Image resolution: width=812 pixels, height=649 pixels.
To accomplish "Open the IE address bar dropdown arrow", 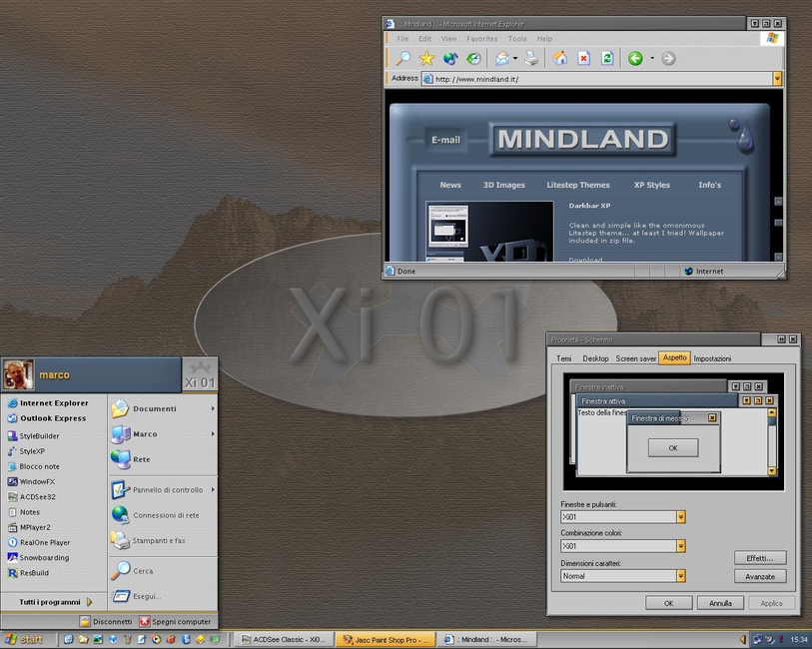I will coord(777,79).
